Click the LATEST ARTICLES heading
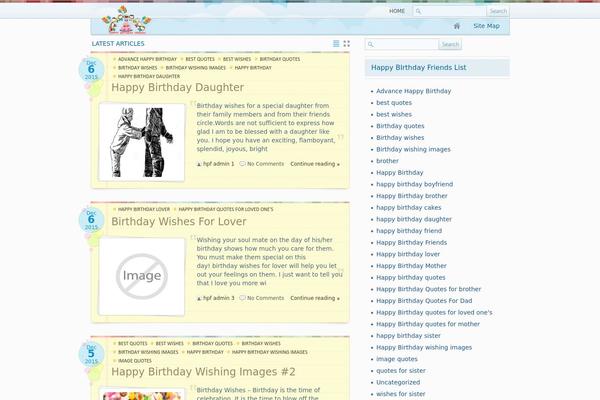600x400 pixels. point(118,44)
